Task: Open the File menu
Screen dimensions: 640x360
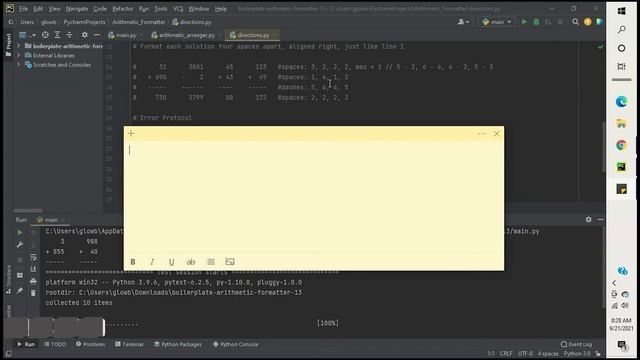Action: click(23, 9)
